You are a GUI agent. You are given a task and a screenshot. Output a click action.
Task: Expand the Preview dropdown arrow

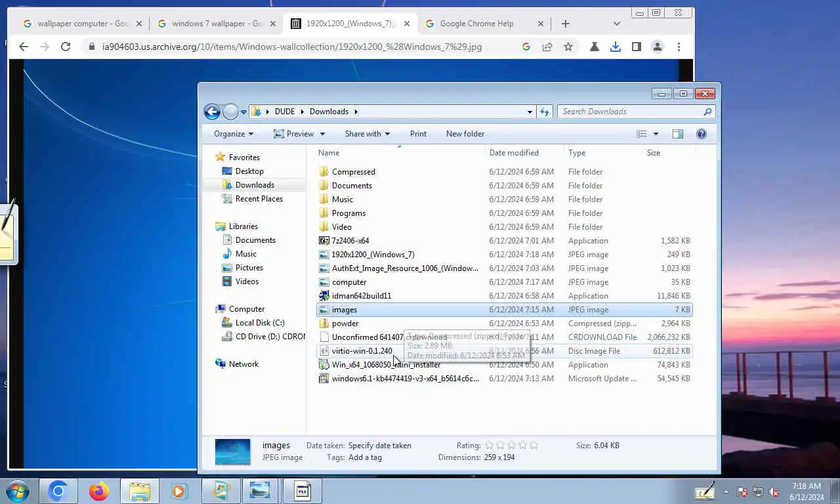tap(322, 134)
